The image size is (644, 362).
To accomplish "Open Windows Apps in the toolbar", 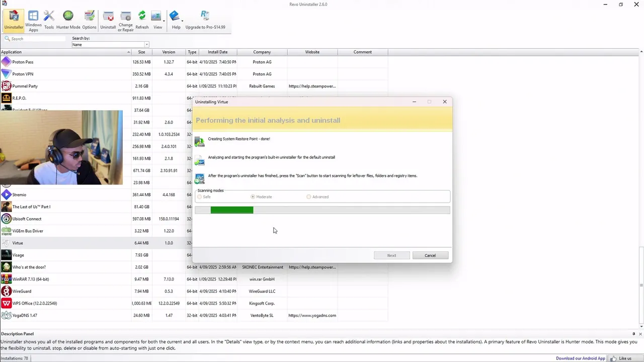I will (33, 21).
